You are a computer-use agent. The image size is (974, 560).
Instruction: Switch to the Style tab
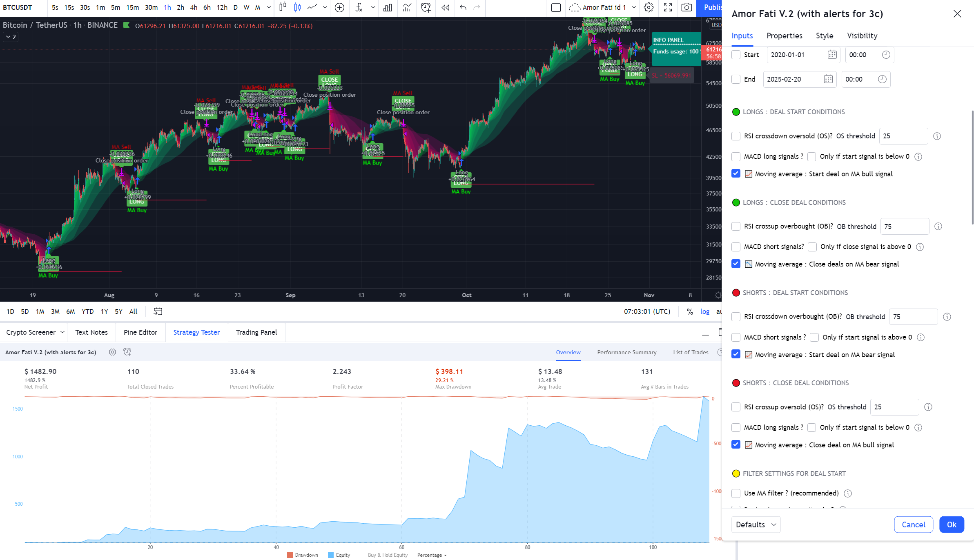[824, 36]
